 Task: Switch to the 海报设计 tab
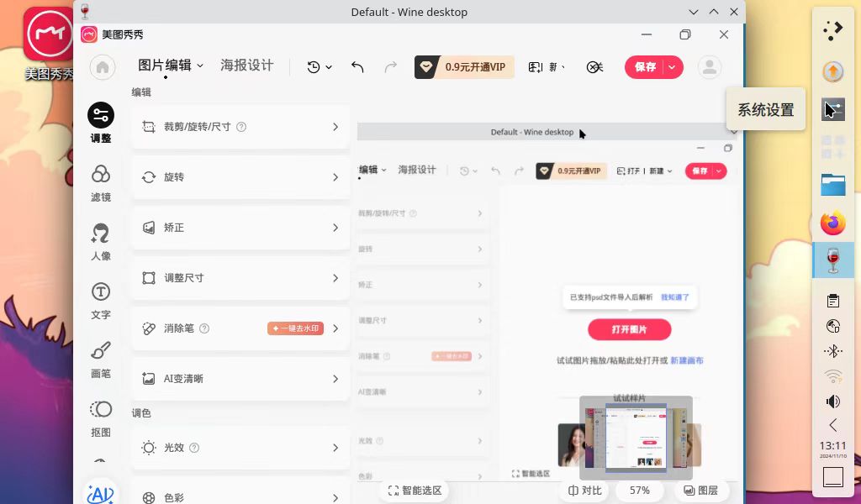point(247,66)
